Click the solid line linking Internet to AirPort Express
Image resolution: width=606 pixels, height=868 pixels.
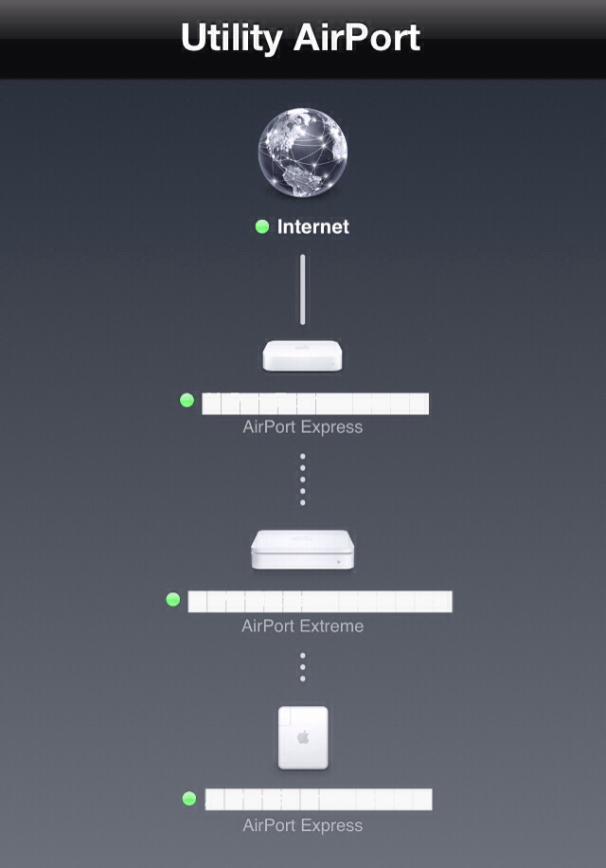pyautogui.click(x=302, y=289)
